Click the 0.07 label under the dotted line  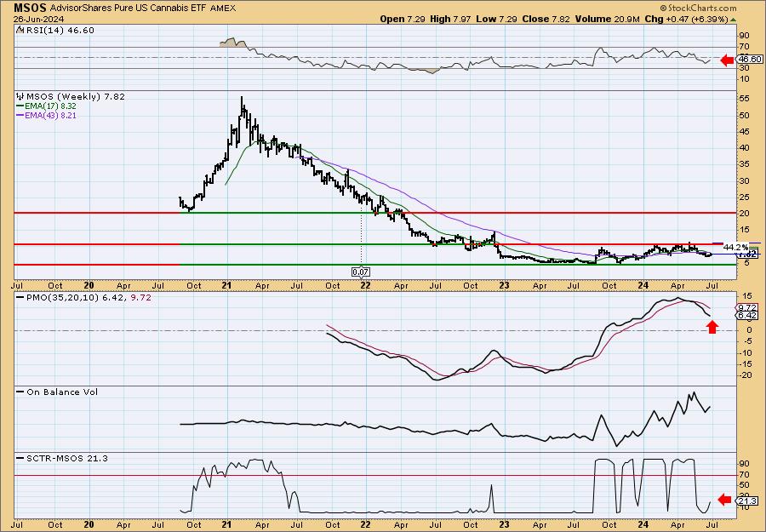click(x=361, y=272)
